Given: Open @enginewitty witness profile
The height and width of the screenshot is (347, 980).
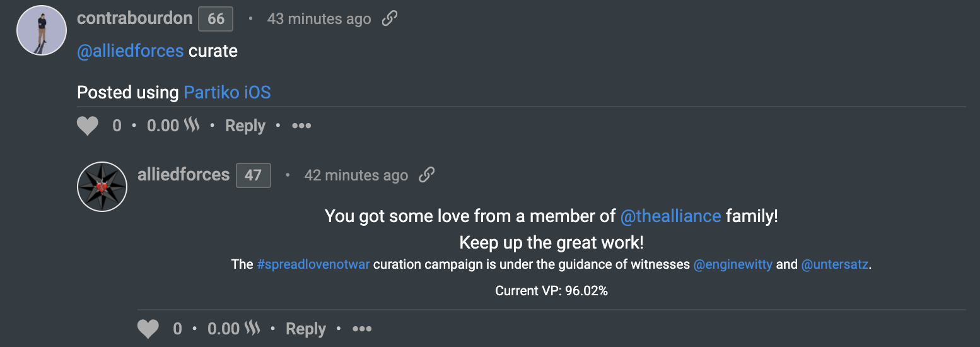Looking at the screenshot, I should click(733, 265).
